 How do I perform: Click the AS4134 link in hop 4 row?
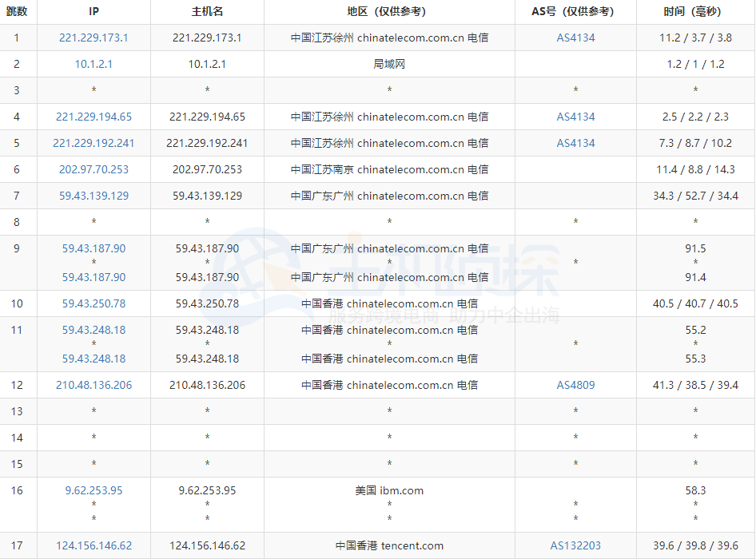(x=575, y=117)
